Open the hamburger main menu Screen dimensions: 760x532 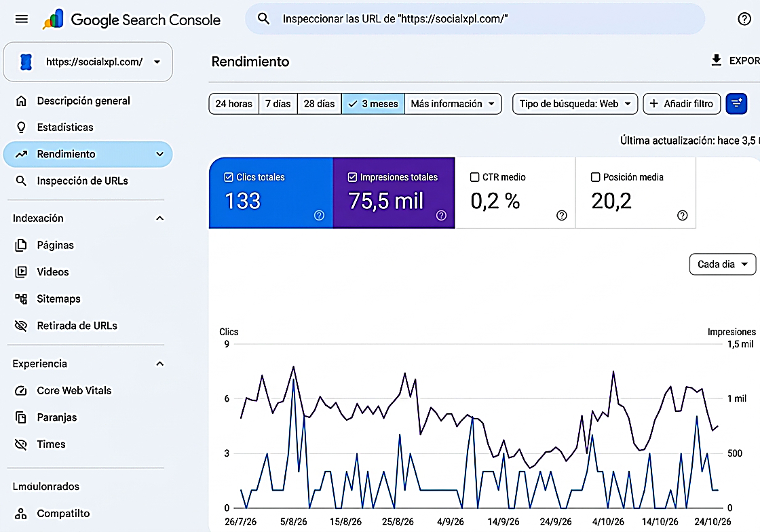(x=21, y=19)
